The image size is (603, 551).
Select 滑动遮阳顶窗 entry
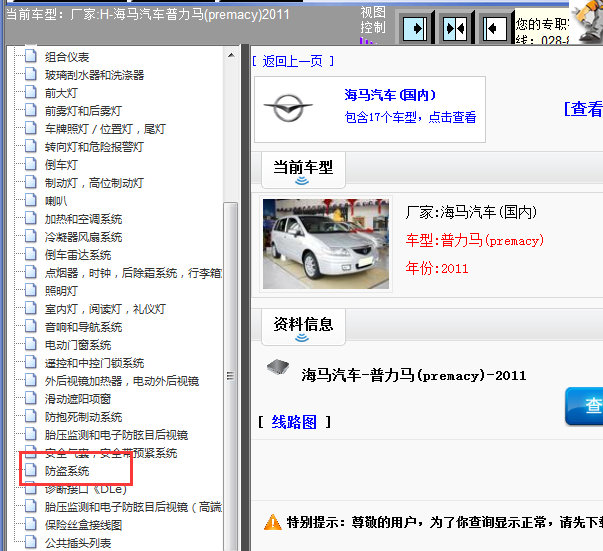pos(78,399)
